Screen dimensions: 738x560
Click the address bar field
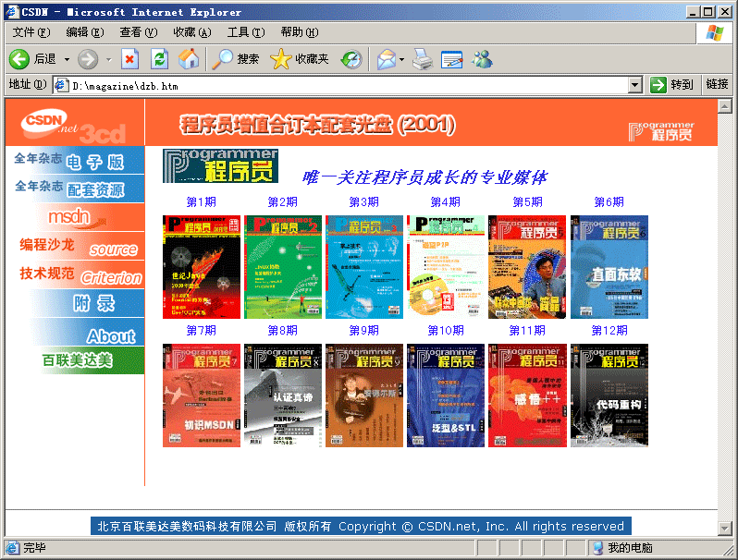pyautogui.click(x=349, y=86)
